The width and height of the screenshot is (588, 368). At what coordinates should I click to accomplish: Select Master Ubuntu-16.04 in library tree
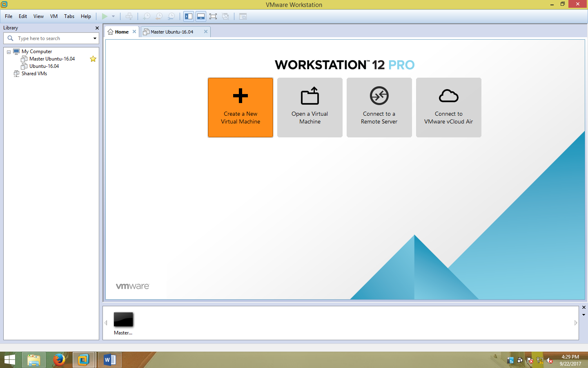[x=52, y=59]
